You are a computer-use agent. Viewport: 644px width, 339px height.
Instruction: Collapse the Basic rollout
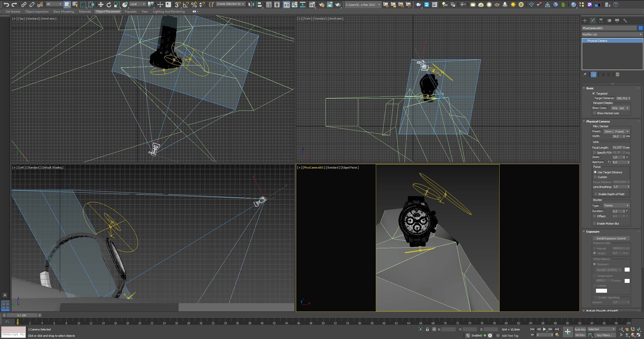click(x=584, y=88)
